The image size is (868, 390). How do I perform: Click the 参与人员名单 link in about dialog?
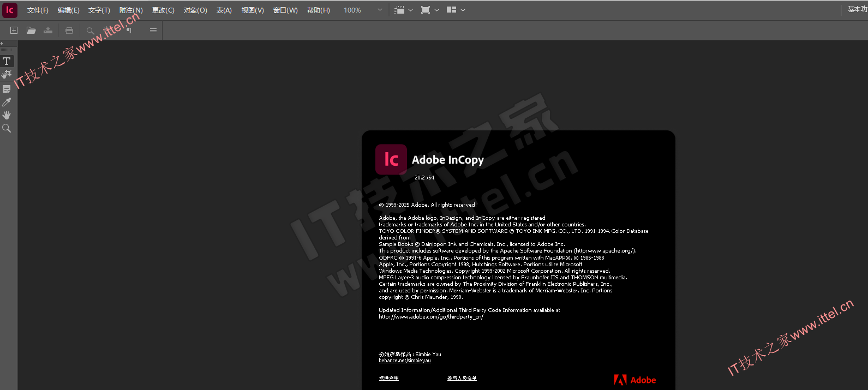click(462, 378)
